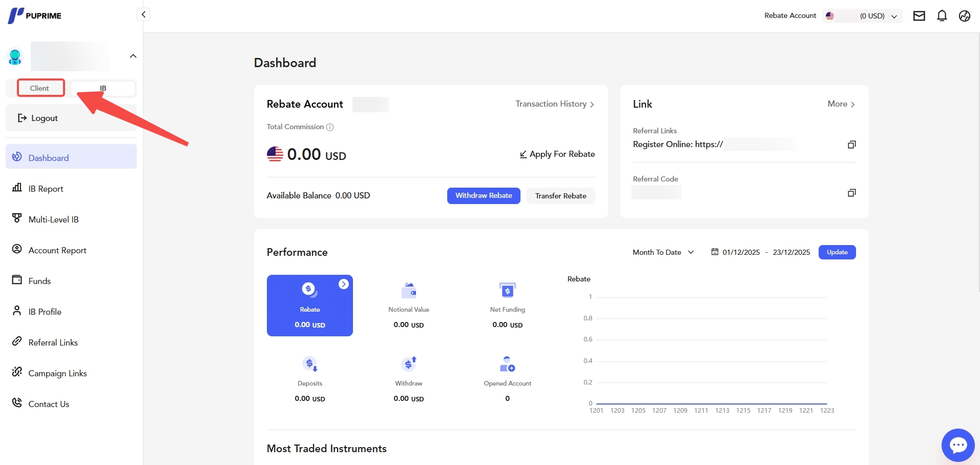Open the Month To Date dropdown
Viewport: 980px width, 465px height.
pyautogui.click(x=663, y=252)
